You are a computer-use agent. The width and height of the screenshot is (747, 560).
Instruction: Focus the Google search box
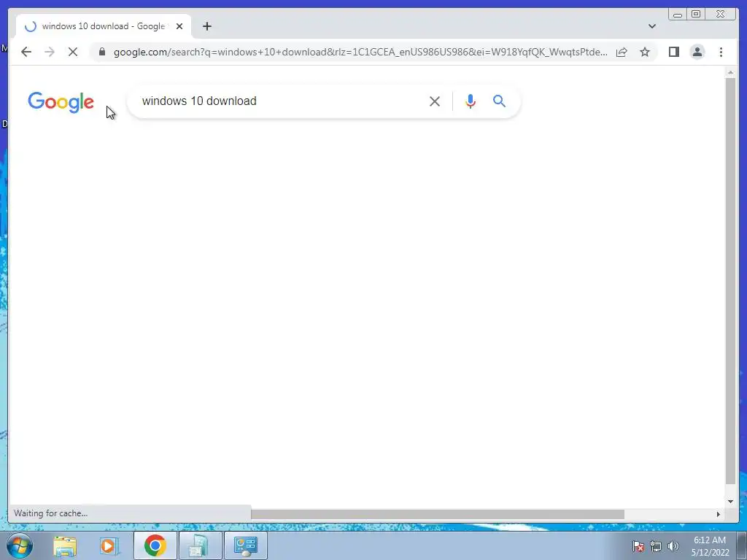281,101
